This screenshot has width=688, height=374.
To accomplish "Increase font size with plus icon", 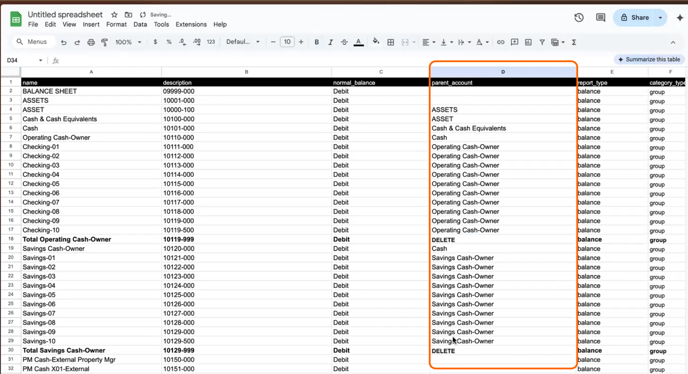I will click(x=301, y=42).
